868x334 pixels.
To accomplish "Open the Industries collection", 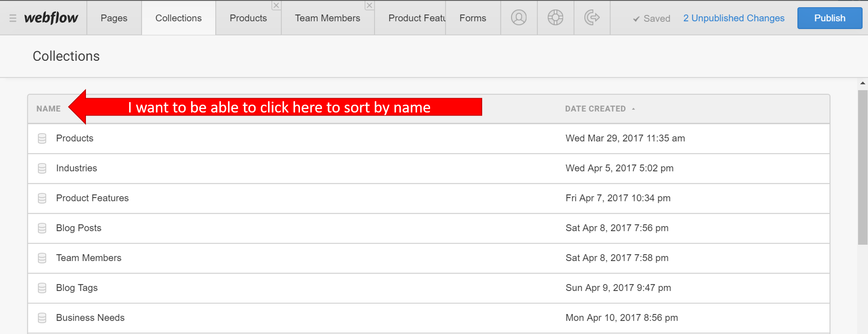I will [x=429, y=169].
